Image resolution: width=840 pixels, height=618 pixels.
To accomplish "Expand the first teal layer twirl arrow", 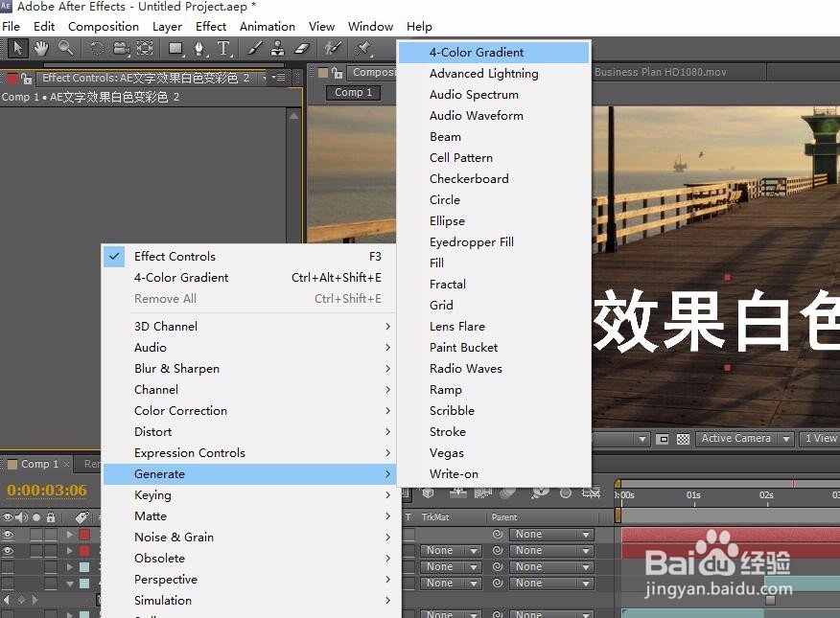I will click(x=70, y=566).
